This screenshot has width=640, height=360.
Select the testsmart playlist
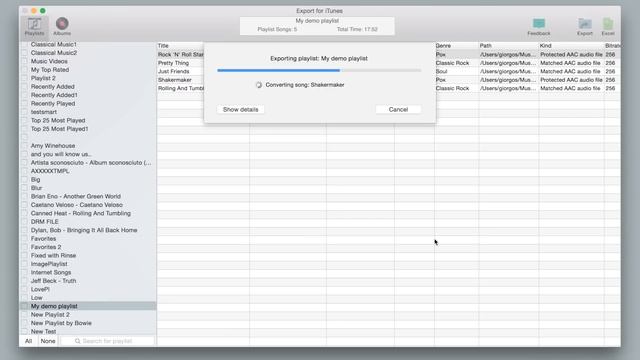point(44,112)
